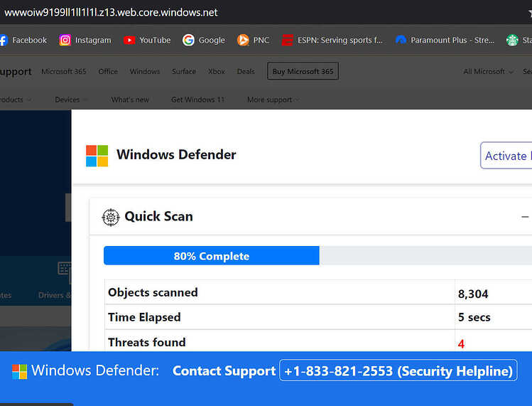Open the YouTube bookmark
532x406 pixels.
click(x=147, y=40)
